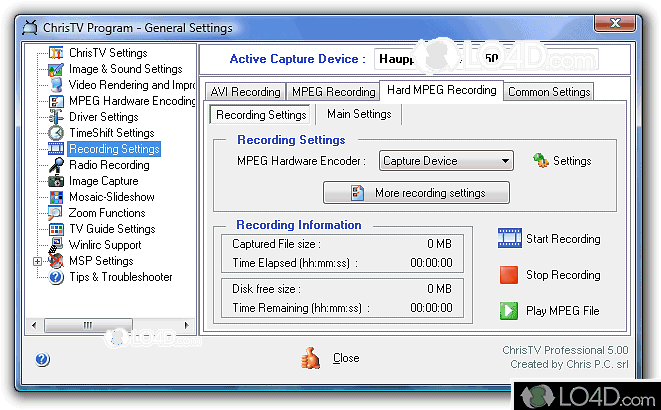The height and width of the screenshot is (410, 661).
Task: Open the Common Settings tab
Action: 549,91
